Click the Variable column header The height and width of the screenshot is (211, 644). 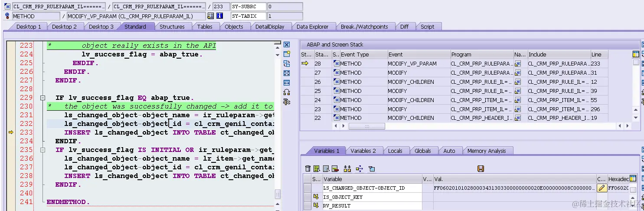pos(372,178)
